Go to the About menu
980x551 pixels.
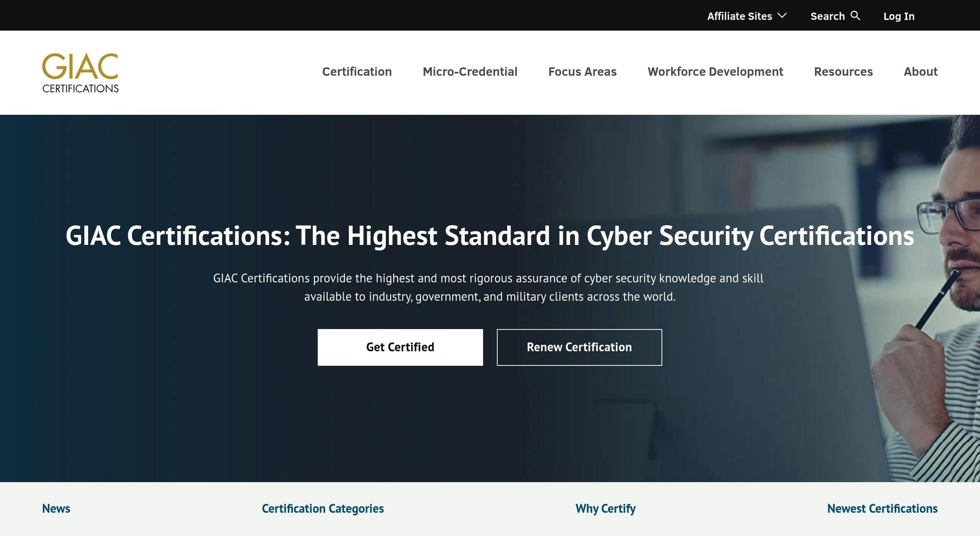pos(921,72)
